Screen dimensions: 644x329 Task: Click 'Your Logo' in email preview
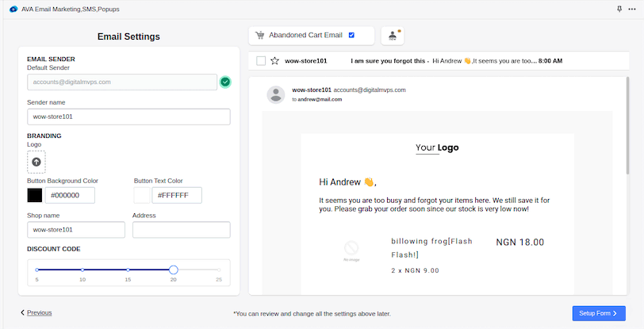(437, 147)
